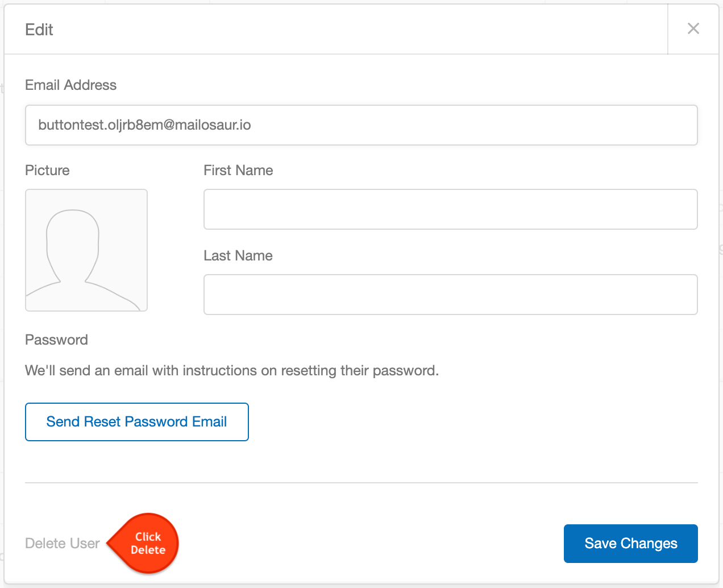This screenshot has height=588, width=723.
Task: Click the Edit dialog title text
Action: coord(39,30)
